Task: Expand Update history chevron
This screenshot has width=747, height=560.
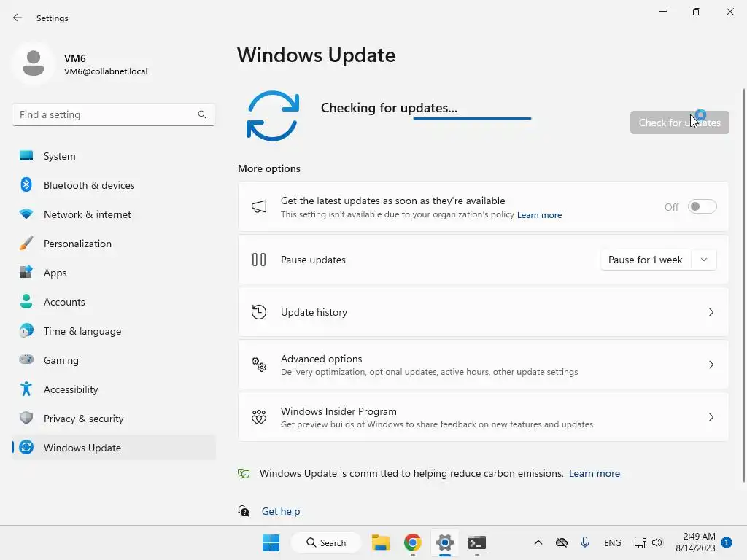Action: click(711, 312)
